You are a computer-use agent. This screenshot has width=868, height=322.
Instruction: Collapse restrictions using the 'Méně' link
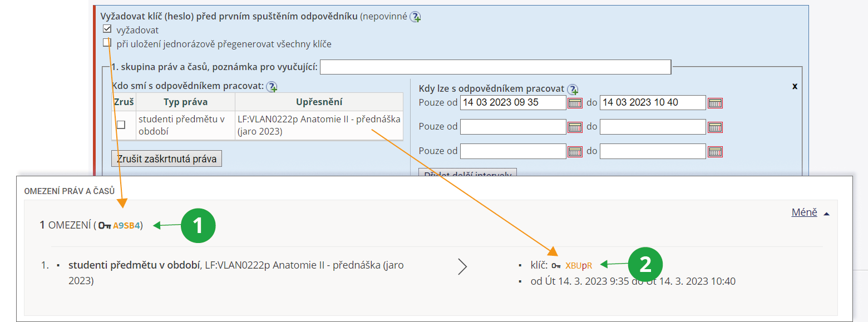click(805, 212)
